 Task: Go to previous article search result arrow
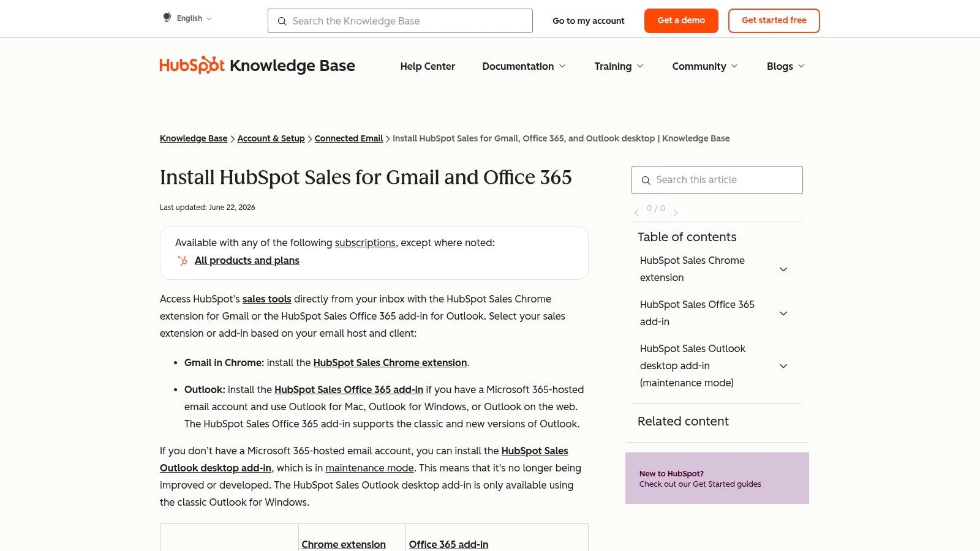click(x=636, y=212)
